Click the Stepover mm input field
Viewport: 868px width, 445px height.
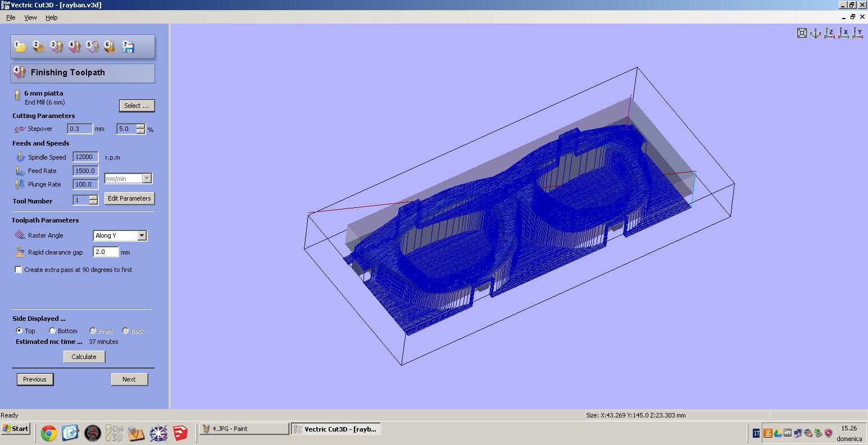point(80,129)
